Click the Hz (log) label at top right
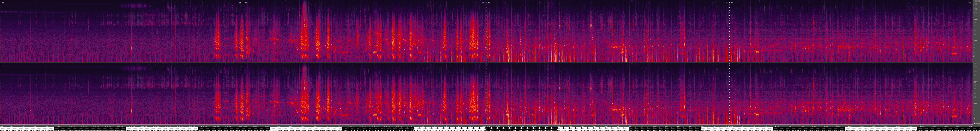 pyautogui.click(x=976, y=1)
